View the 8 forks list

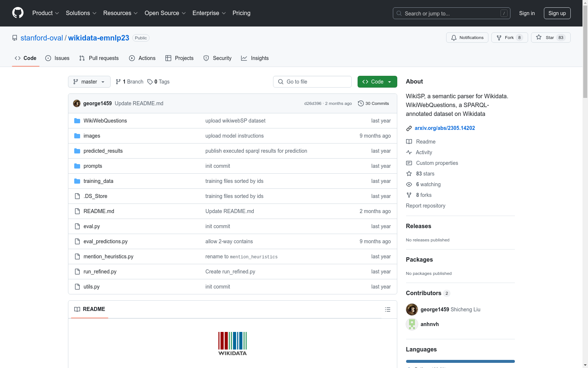tap(419, 195)
